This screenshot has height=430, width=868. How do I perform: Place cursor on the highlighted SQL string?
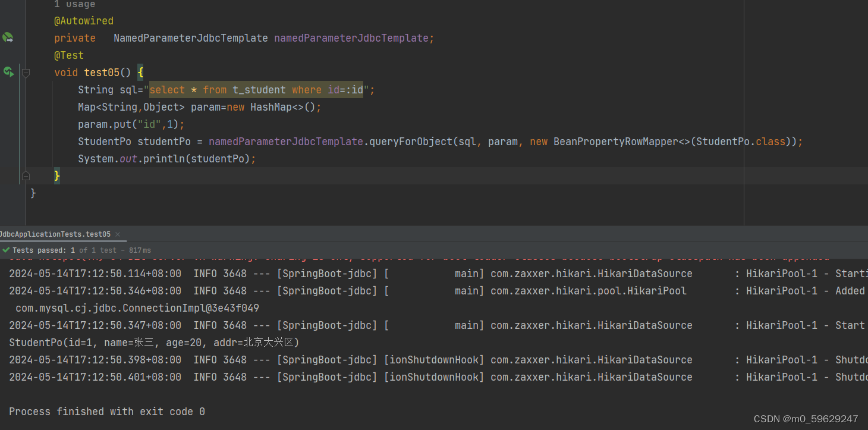click(256, 89)
